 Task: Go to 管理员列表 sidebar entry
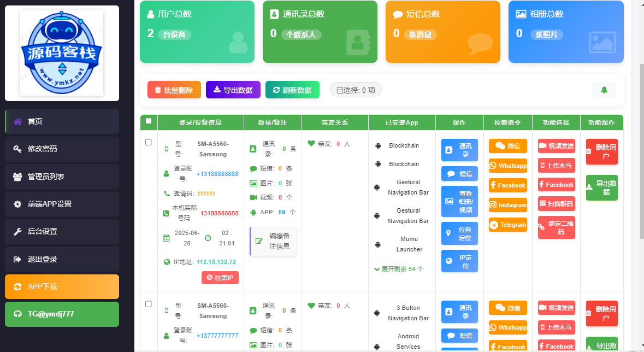(62, 177)
